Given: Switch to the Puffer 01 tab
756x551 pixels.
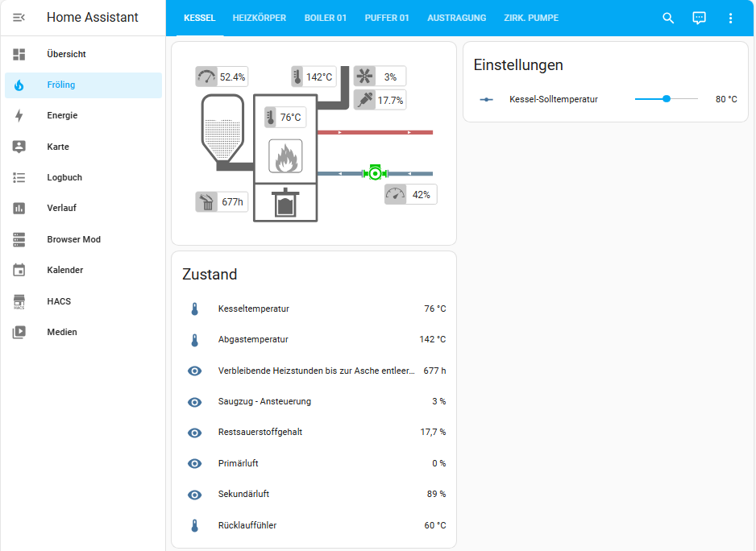Looking at the screenshot, I should pos(387,18).
